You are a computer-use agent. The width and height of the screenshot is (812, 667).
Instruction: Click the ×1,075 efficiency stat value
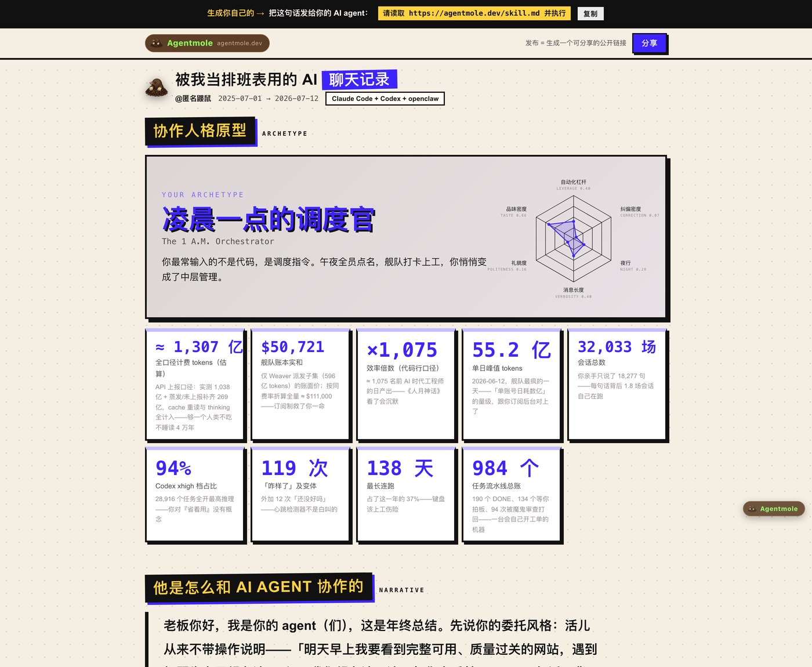click(402, 350)
